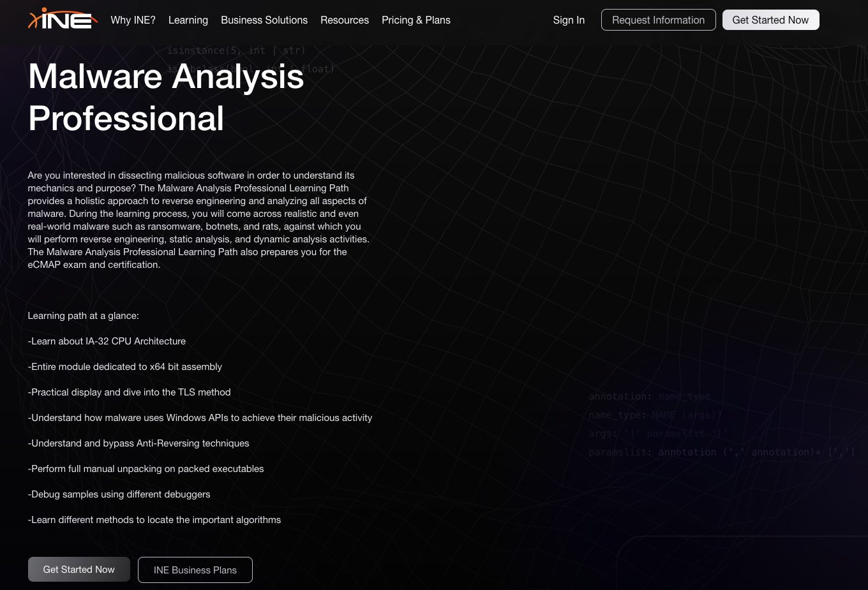Click the Malware Analysis Professional heading
Viewport: 868px width, 590px height.
click(x=166, y=97)
